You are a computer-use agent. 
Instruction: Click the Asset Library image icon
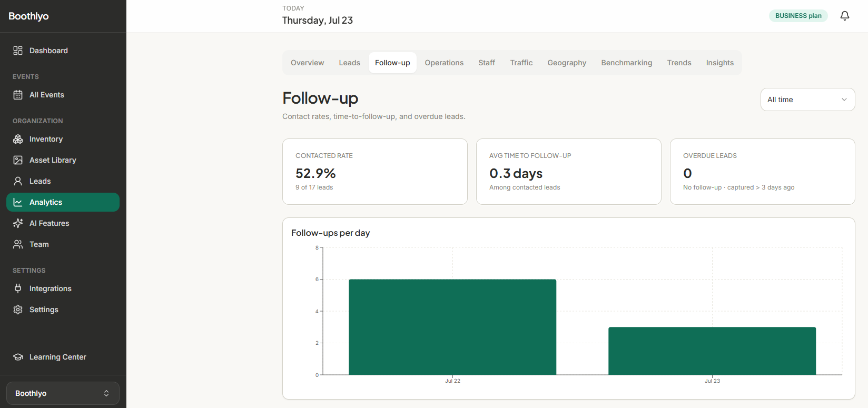coord(18,160)
